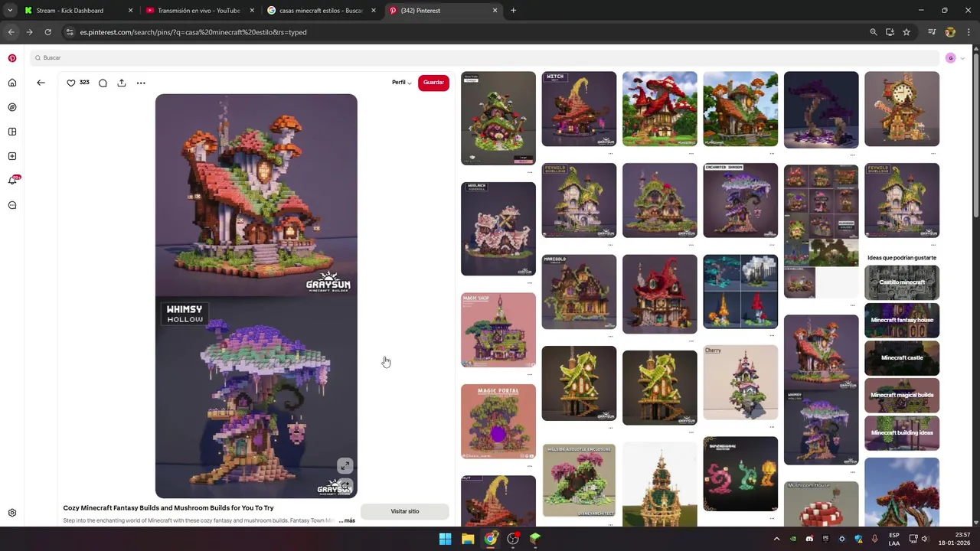Open the Perfil board dropdown
Viewport: 980px width, 551px height.
402,83
